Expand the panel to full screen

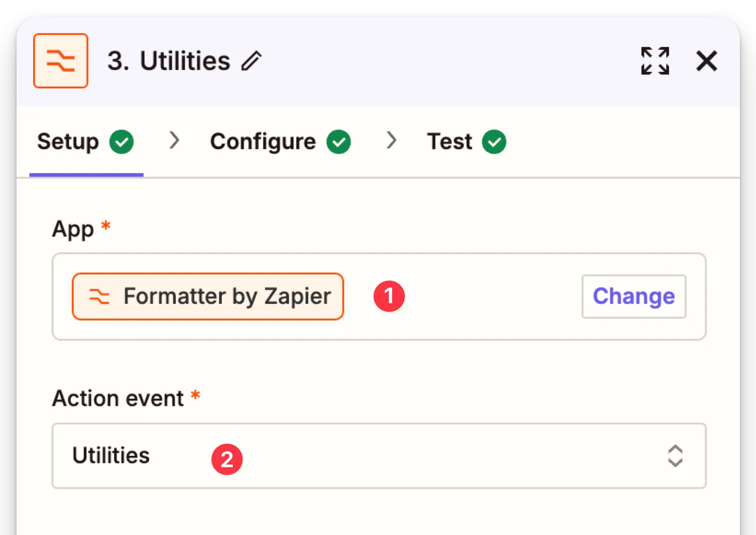coord(655,61)
